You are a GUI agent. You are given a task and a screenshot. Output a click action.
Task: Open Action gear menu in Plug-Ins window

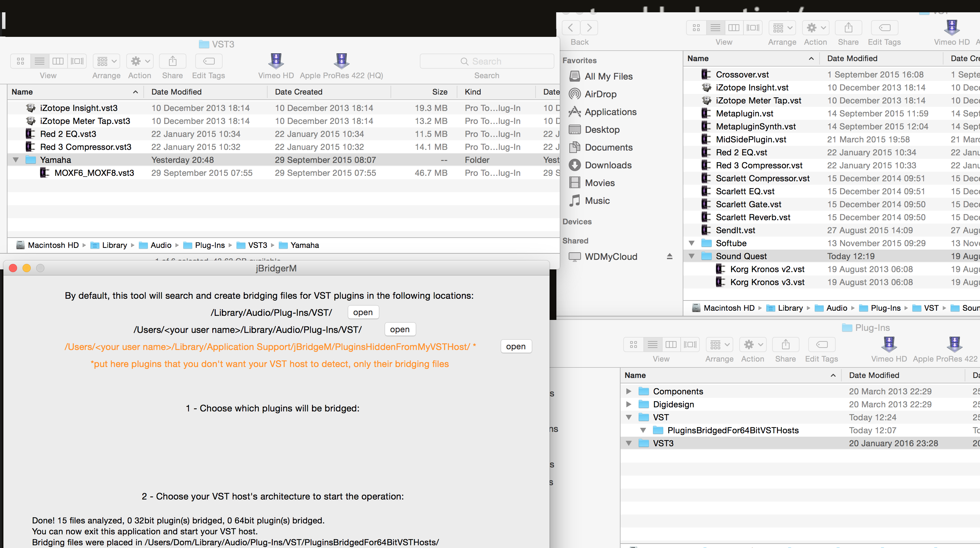753,345
